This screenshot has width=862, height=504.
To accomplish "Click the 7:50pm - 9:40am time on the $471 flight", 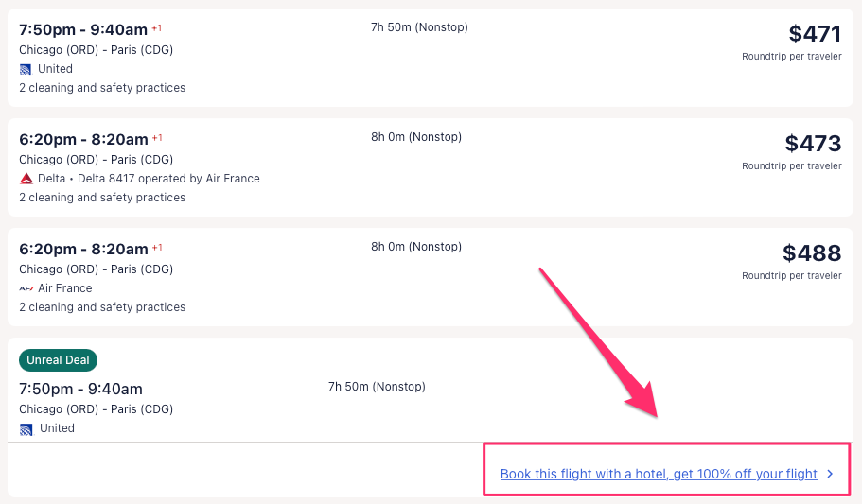I will point(83,29).
